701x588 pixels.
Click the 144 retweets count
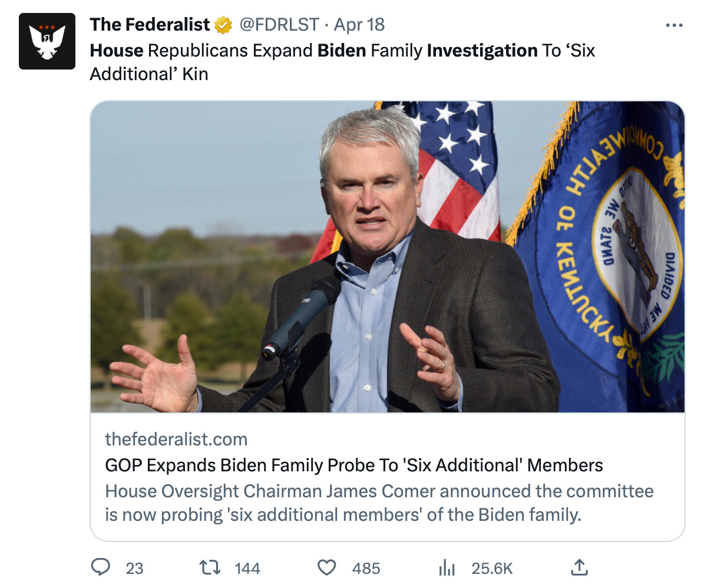[247, 568]
